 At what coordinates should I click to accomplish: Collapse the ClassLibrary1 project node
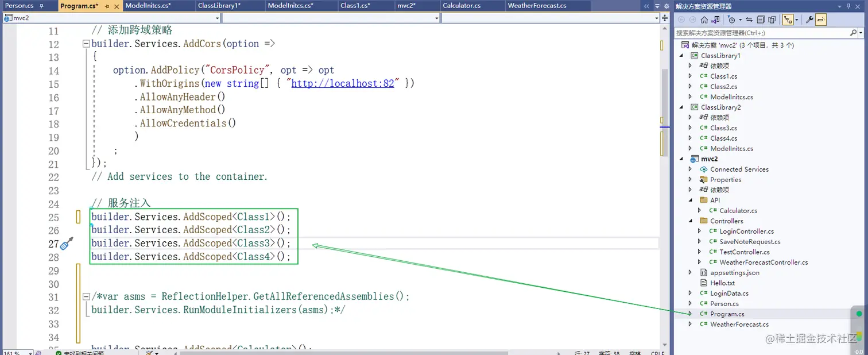click(681, 56)
